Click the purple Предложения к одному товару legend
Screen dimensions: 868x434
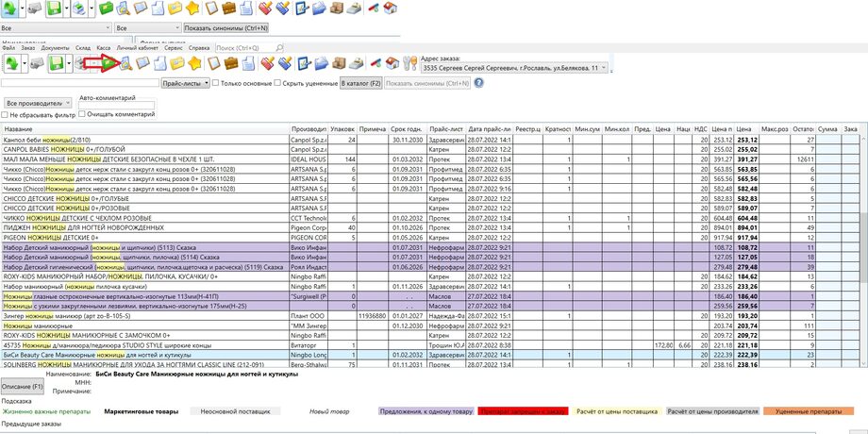[x=426, y=411]
